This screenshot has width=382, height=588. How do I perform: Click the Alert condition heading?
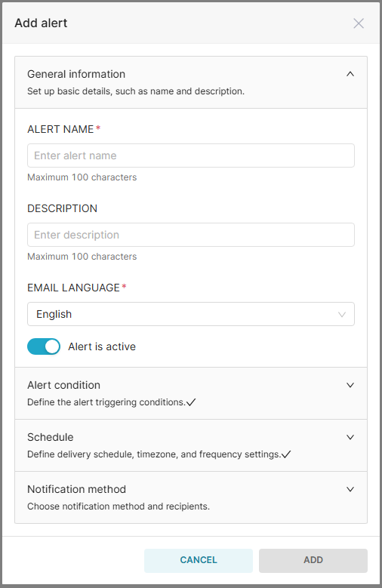pyautogui.click(x=63, y=385)
